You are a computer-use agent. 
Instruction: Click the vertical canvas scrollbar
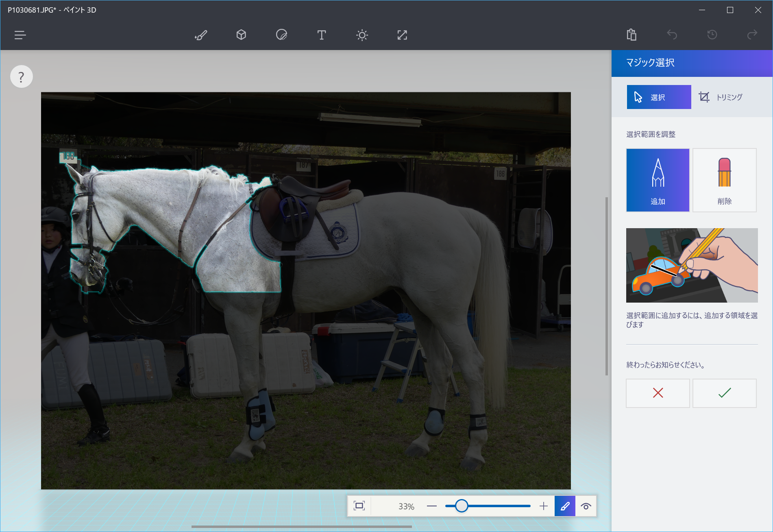click(x=607, y=286)
